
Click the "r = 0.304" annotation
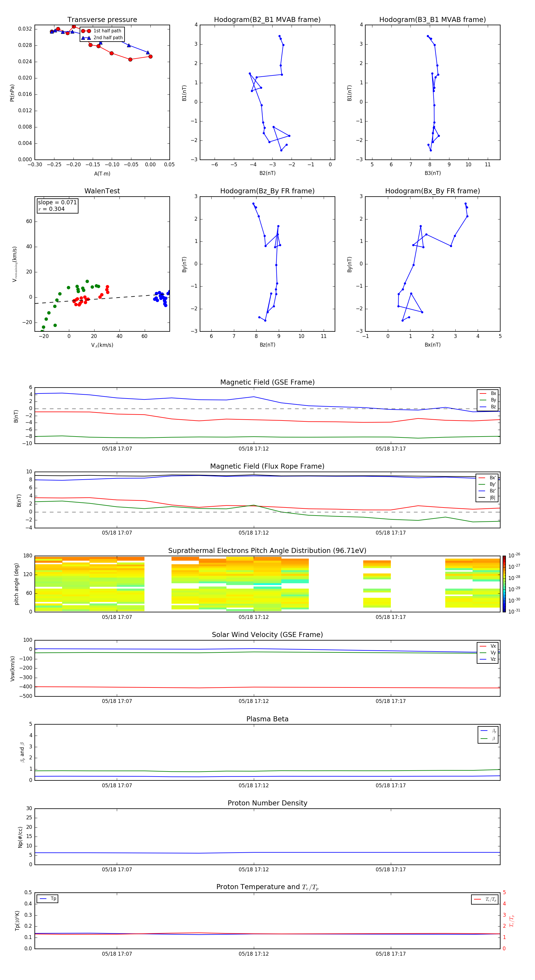pyautogui.click(x=51, y=209)
